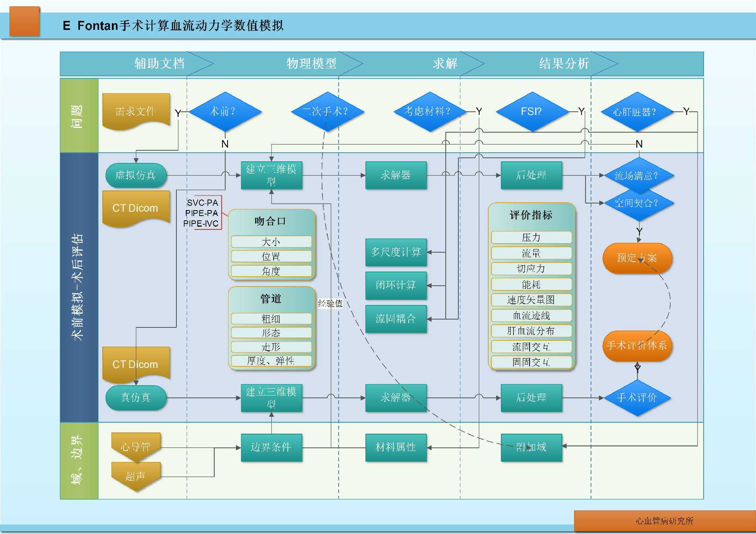Click the 术前? decision diamond
Image resolution: width=756 pixels, height=534 pixels.
tap(225, 112)
